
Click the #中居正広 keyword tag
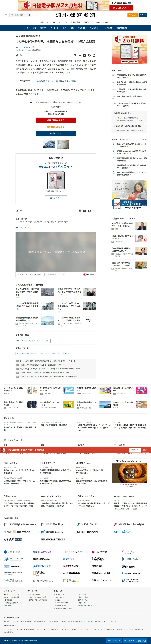tap(56, 354)
